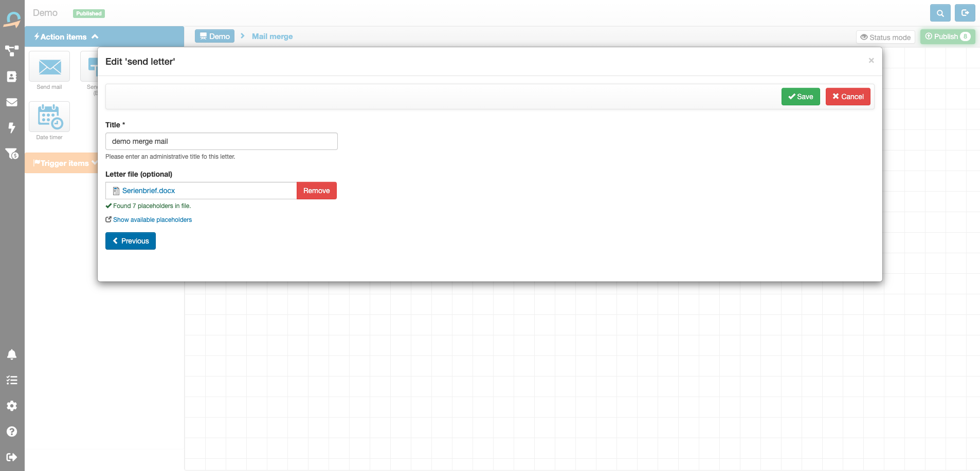This screenshot has width=980, height=471.
Task: Open the contacts icon in left sidebar
Action: [12, 77]
